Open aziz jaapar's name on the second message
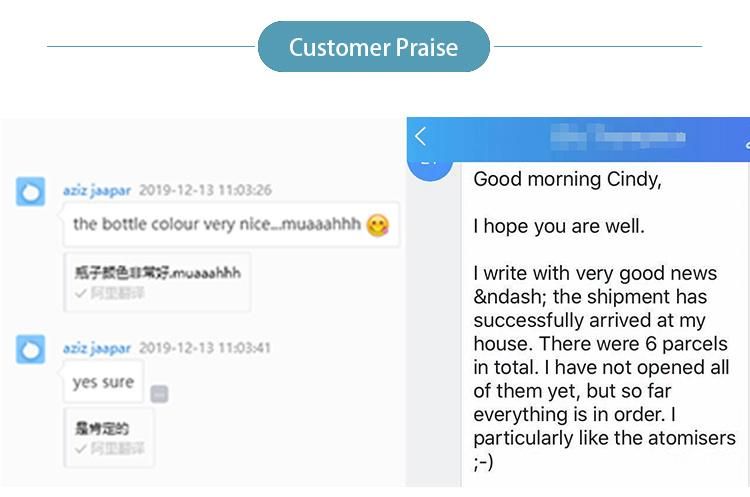The width and height of the screenshot is (750, 497). [97, 348]
